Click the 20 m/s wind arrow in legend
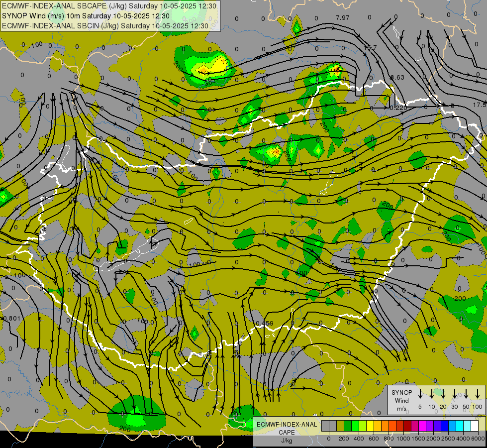 click(x=443, y=394)
